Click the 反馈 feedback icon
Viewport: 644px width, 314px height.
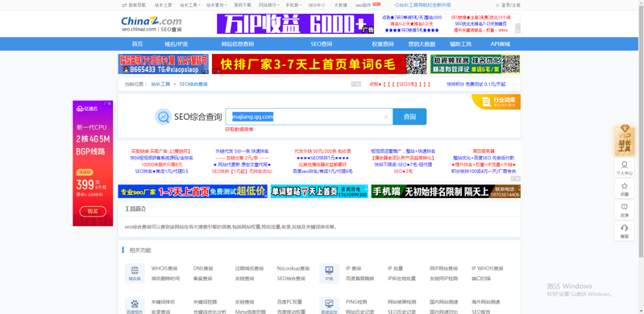tap(625, 210)
